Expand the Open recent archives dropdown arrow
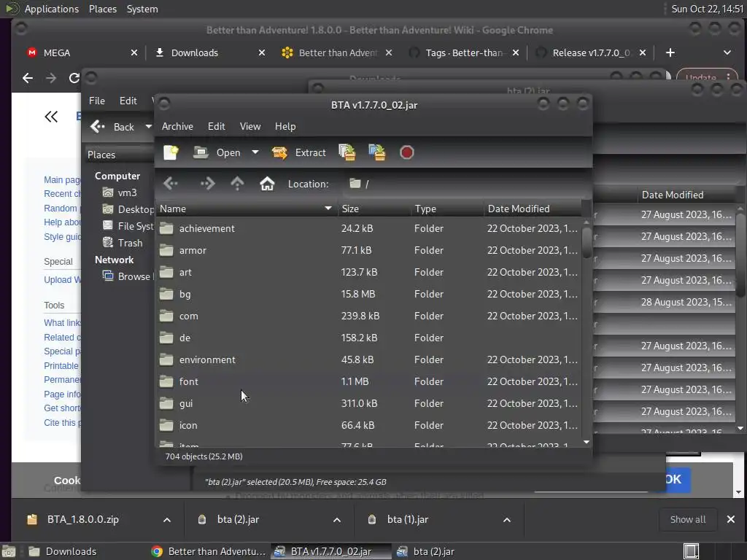 click(x=255, y=152)
